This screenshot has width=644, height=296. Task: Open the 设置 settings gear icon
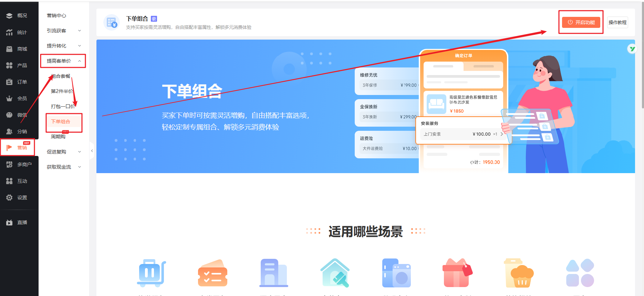[9, 198]
